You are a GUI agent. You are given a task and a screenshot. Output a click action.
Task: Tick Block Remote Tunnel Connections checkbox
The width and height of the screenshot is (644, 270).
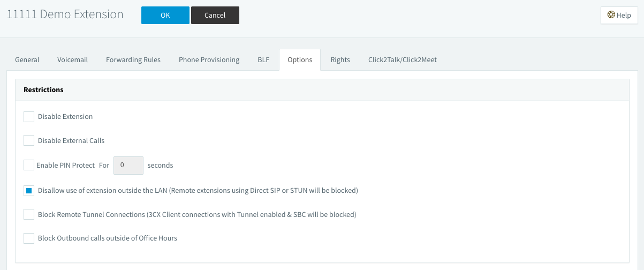(x=29, y=214)
